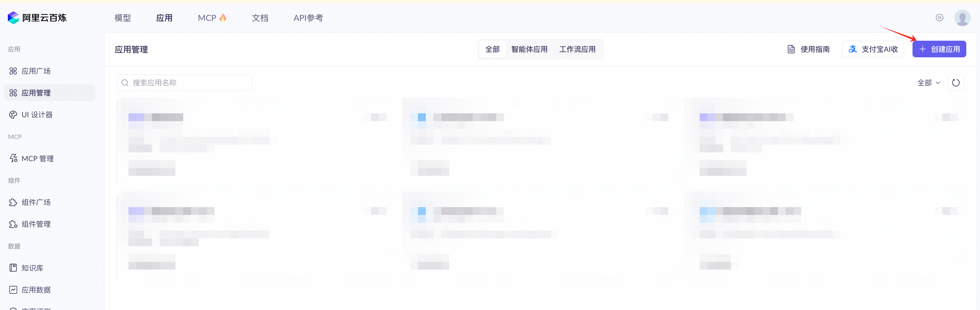Open the user avatar profile menu
The image size is (980, 310).
click(x=962, y=18)
